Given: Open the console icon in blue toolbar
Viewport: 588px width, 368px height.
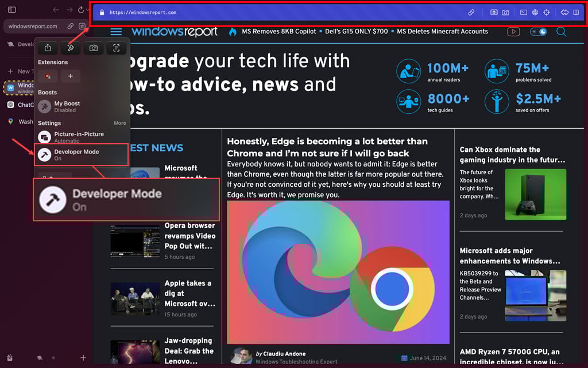Looking at the screenshot, I should tap(524, 13).
